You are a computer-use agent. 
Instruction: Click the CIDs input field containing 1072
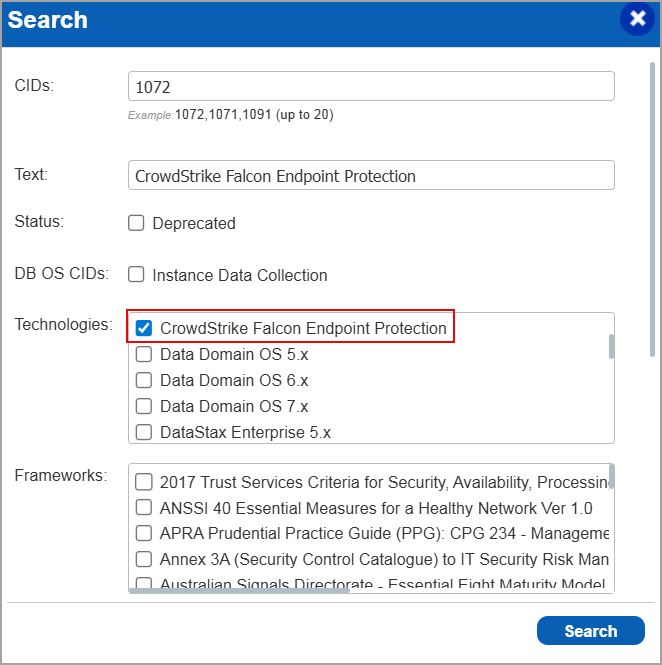[x=371, y=86]
